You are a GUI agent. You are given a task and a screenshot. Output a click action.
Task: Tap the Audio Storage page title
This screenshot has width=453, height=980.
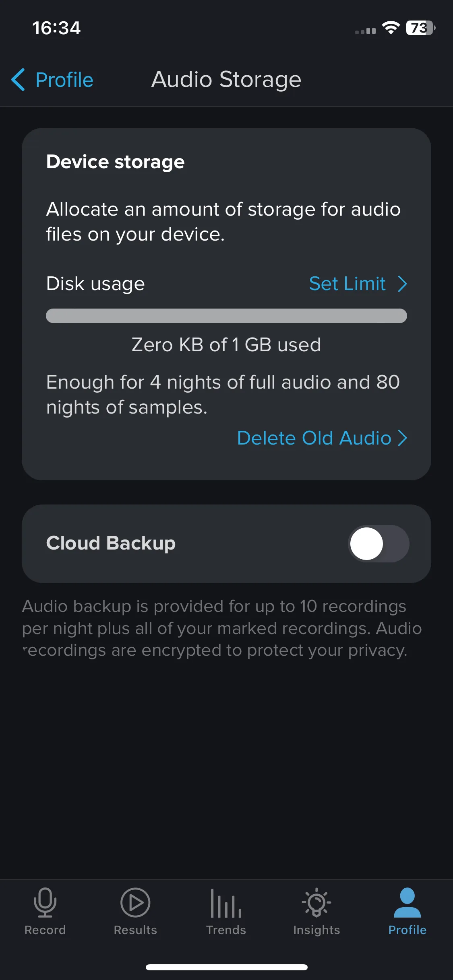coord(226,80)
